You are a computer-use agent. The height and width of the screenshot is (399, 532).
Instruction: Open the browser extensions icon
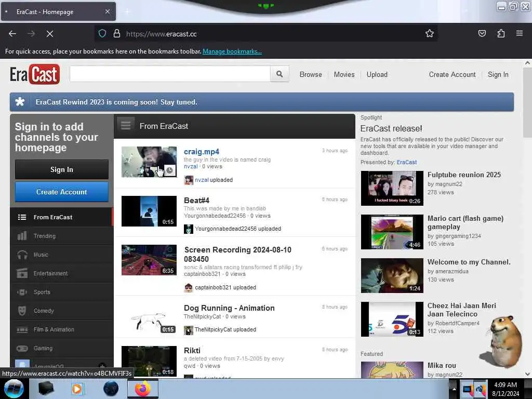(x=501, y=34)
